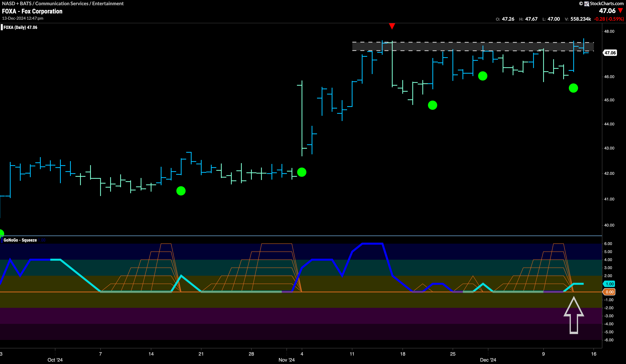Click the -6.00 squeeze axis label

pos(609,340)
